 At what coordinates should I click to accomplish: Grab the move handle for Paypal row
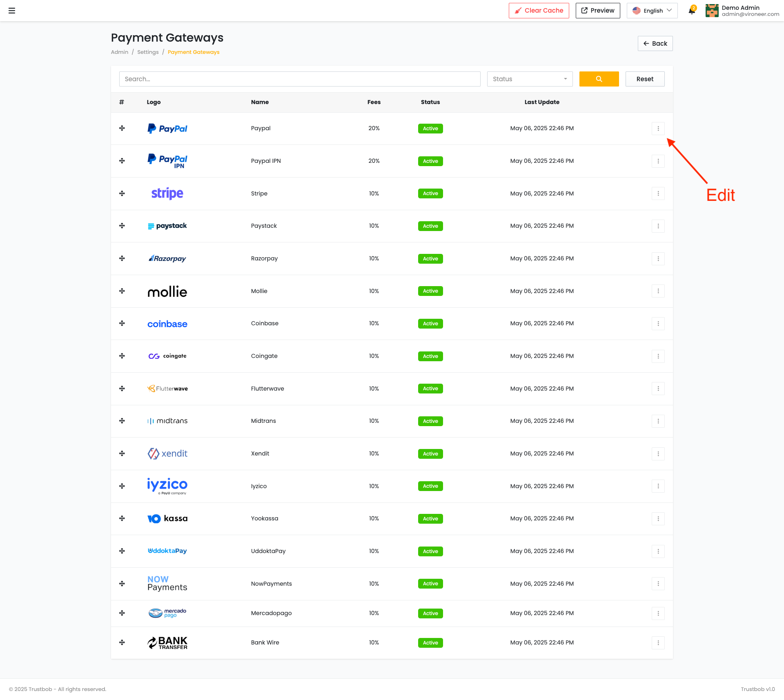122,128
